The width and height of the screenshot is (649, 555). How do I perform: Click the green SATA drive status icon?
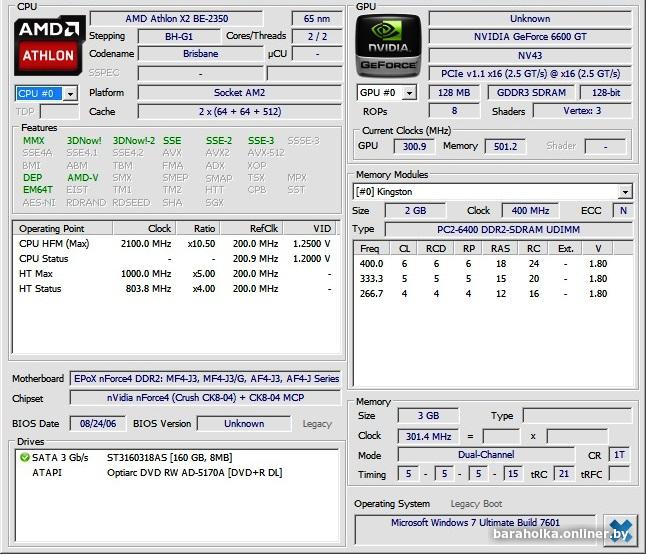24,457
